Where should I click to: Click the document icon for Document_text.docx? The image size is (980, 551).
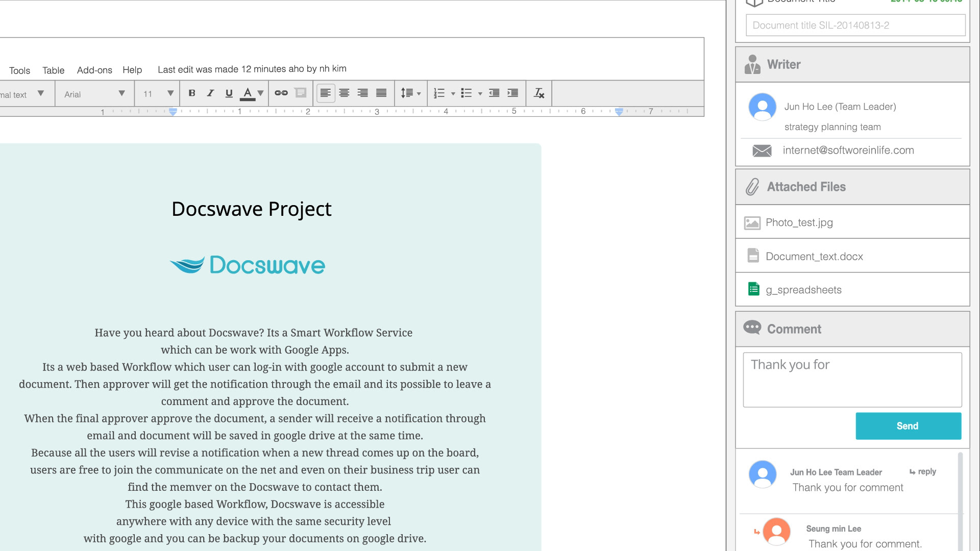(x=753, y=256)
